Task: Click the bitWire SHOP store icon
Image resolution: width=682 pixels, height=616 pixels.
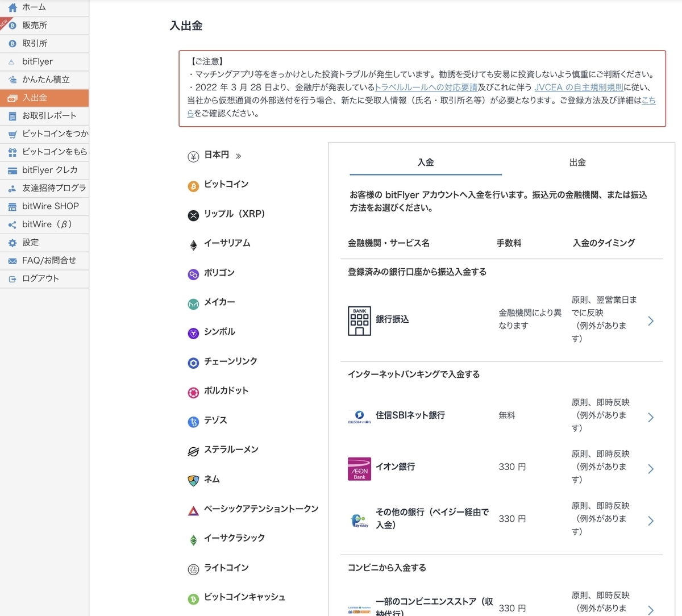Action: point(12,206)
